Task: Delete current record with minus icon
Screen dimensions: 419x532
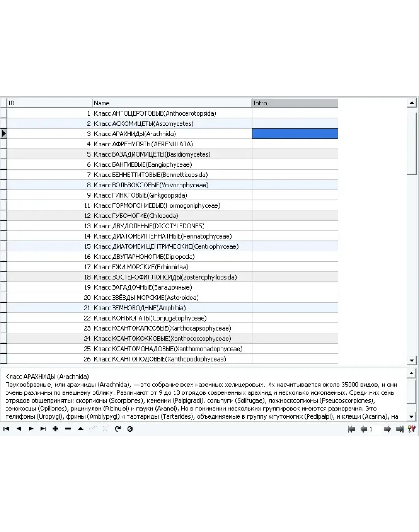Action: 68,429
